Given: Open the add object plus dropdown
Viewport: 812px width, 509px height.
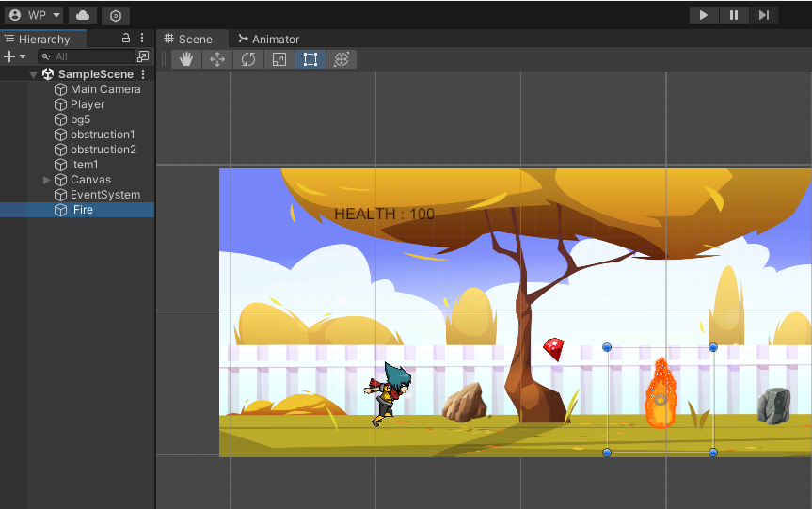Looking at the screenshot, I should click(14, 56).
